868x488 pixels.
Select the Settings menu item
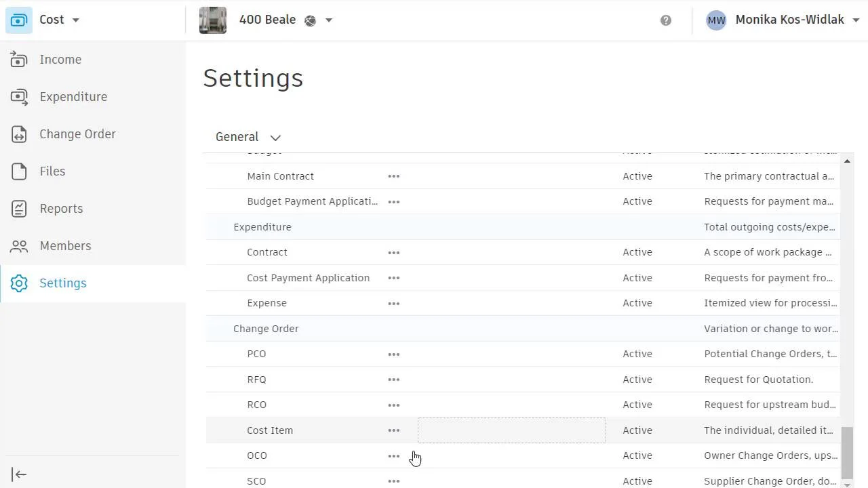(62, 283)
